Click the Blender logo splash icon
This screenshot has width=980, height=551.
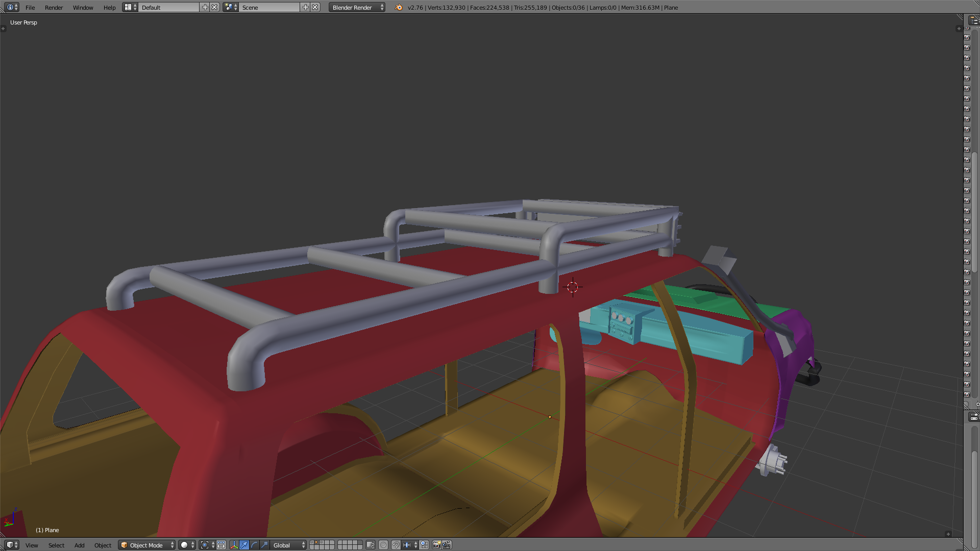pyautogui.click(x=399, y=7)
